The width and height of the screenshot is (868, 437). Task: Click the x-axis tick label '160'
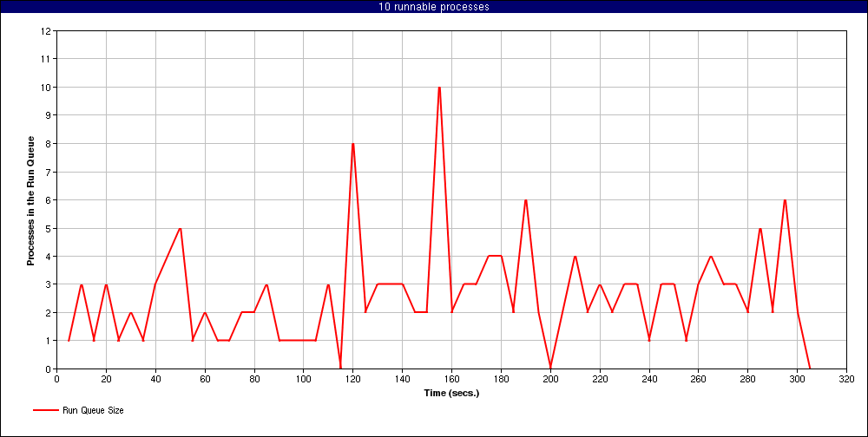(451, 379)
